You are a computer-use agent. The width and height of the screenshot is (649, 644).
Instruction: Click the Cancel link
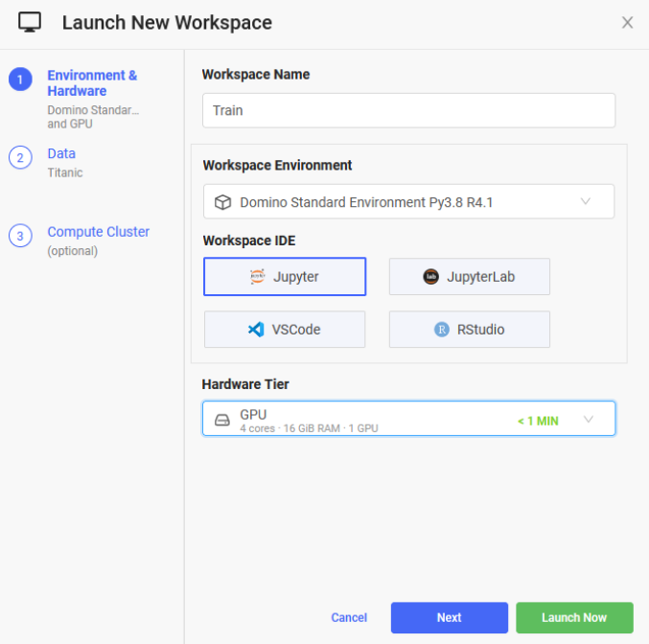[x=349, y=617]
